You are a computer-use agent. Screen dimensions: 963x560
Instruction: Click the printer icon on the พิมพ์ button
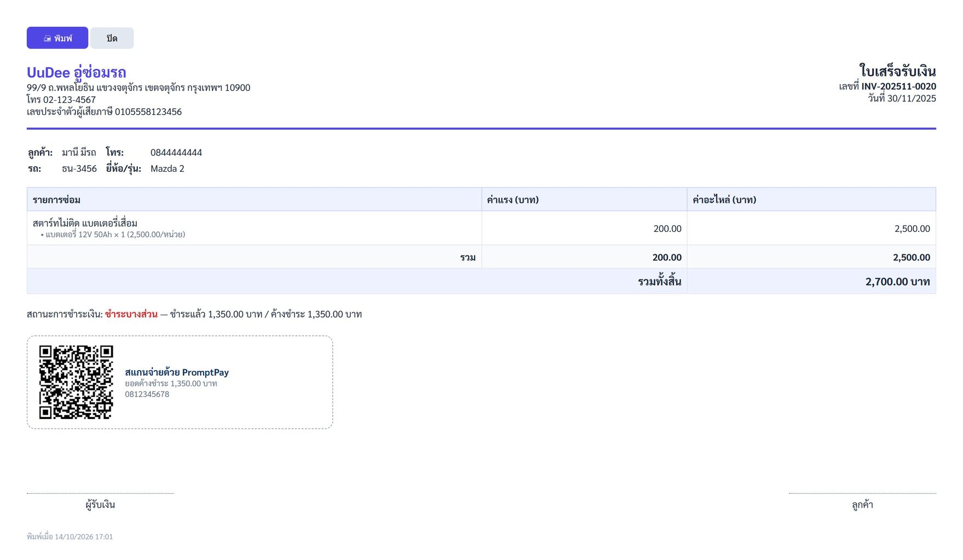47,38
